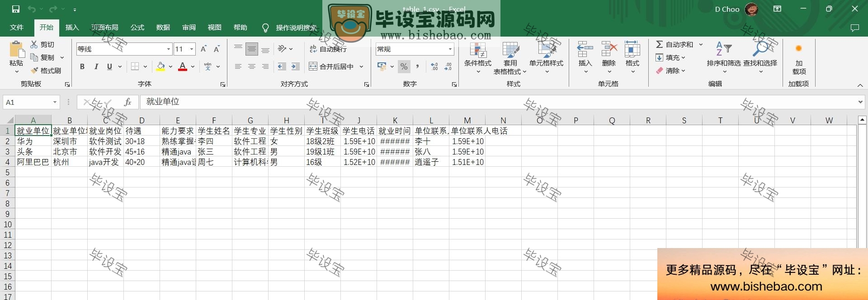Open Format as Table (套用表格格式)
Viewport: 868px width, 300px height.
(x=510, y=58)
